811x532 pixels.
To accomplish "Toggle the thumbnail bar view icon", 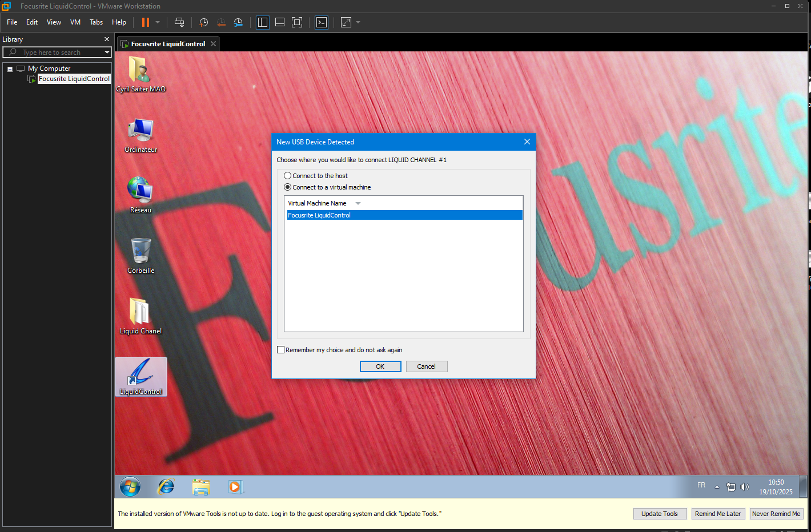I will (x=280, y=22).
